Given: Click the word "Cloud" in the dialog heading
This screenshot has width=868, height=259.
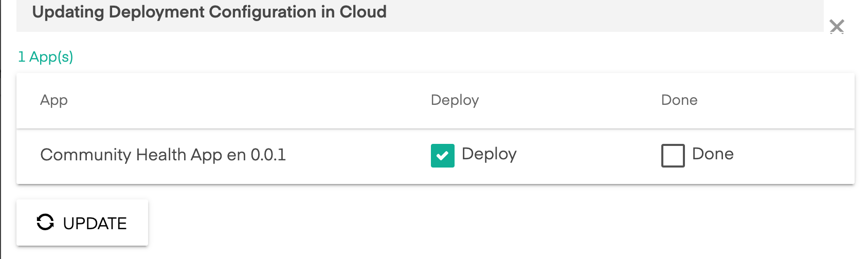Looking at the screenshot, I should click(363, 12).
